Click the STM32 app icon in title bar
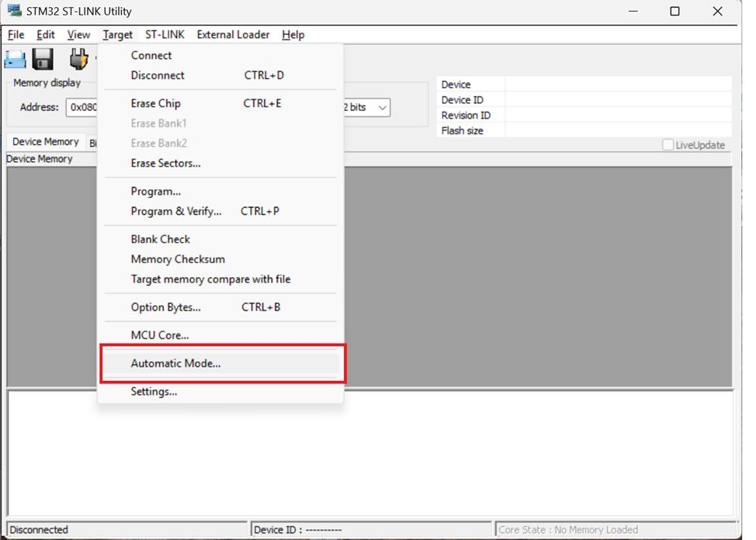756x540 pixels. coord(14,11)
